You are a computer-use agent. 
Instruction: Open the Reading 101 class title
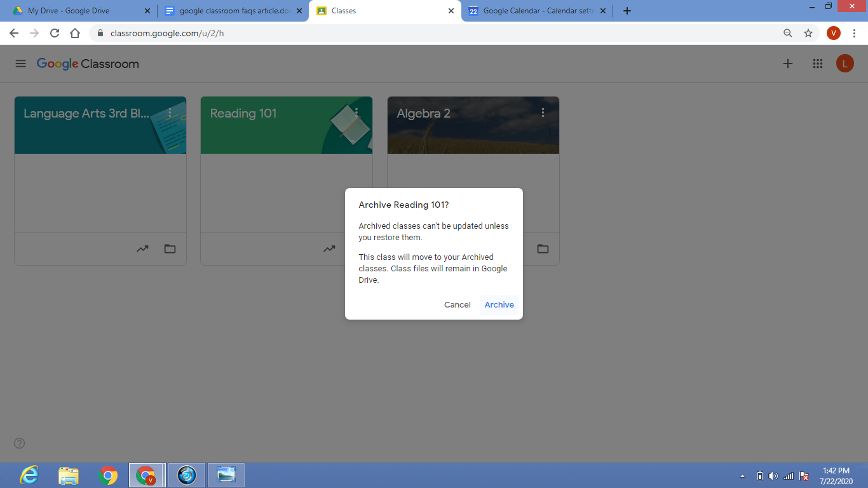[243, 114]
